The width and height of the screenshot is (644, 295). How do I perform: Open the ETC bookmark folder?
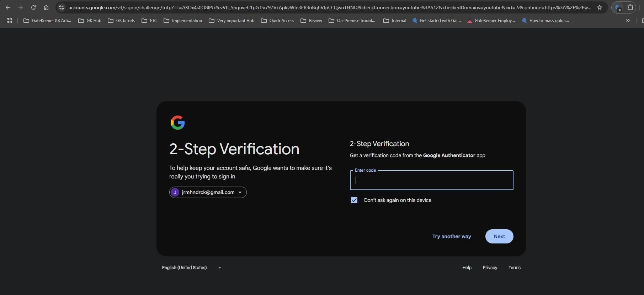pyautogui.click(x=149, y=21)
